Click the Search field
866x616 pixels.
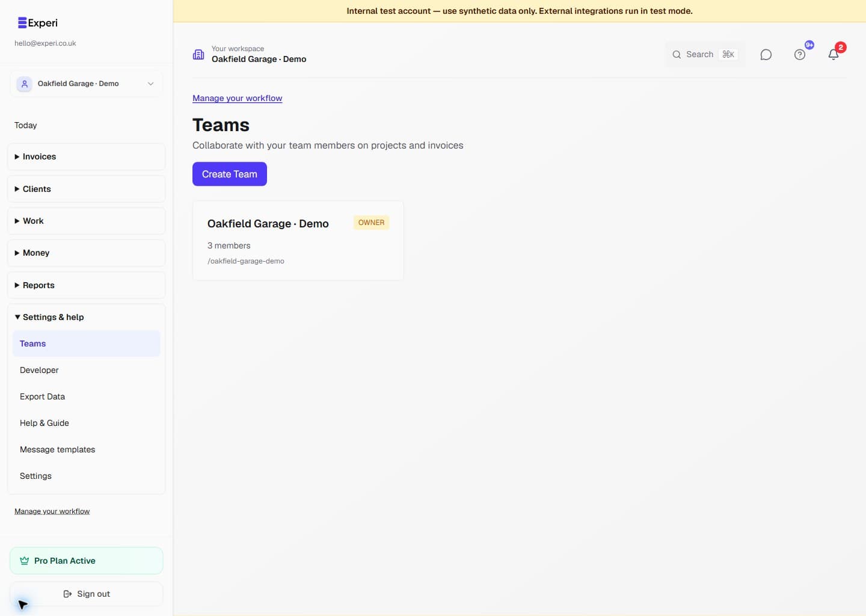coord(705,54)
